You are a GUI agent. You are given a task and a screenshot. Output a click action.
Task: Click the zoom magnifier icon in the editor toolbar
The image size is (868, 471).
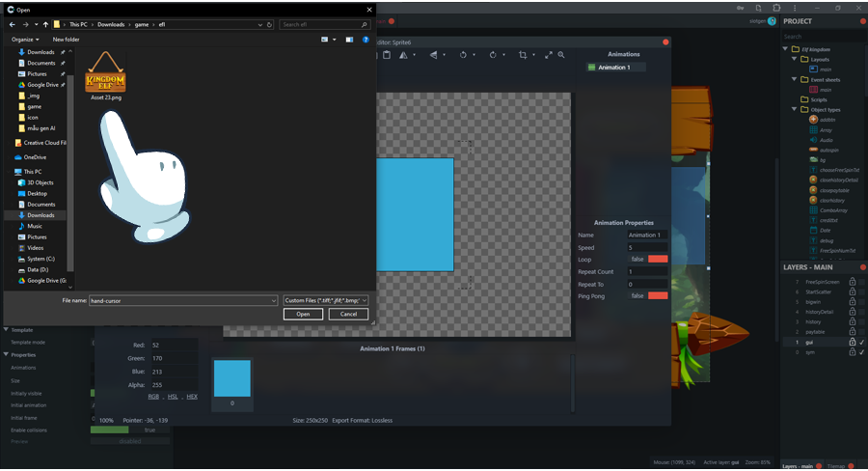tap(561, 55)
